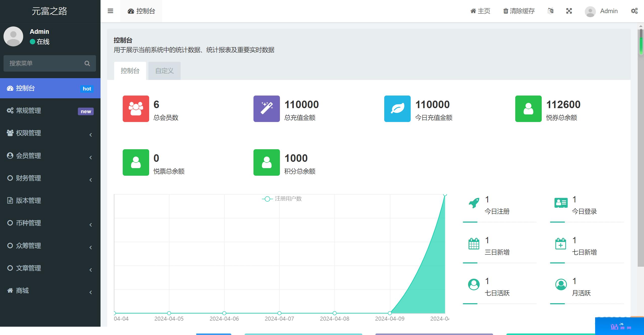The width and height of the screenshot is (644, 335).
Task: Expand the 权限管理 menu
Action: coord(50,133)
